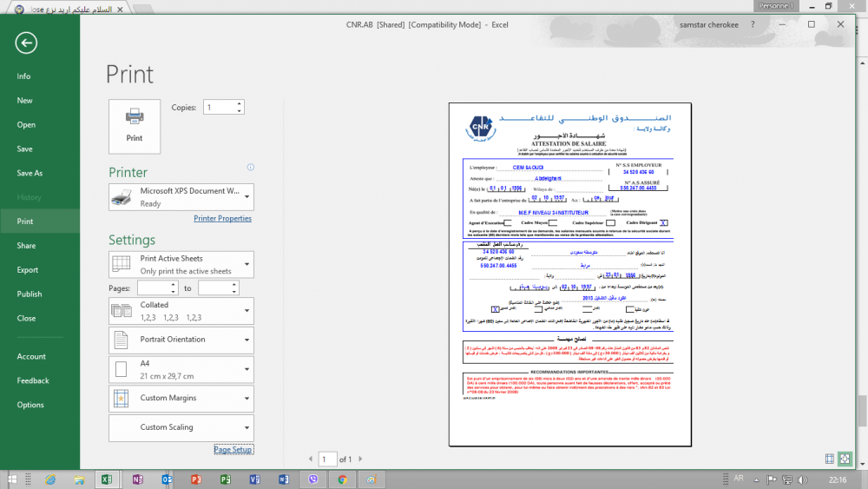The height and width of the screenshot is (489, 868).
Task: Click the print preview page thumbnail
Action: pos(570,274)
